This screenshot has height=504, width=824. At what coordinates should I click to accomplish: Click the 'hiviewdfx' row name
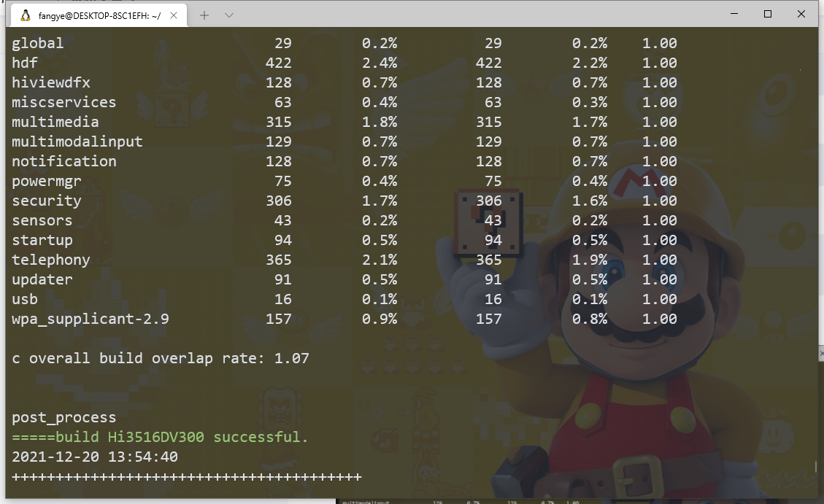pyautogui.click(x=51, y=82)
